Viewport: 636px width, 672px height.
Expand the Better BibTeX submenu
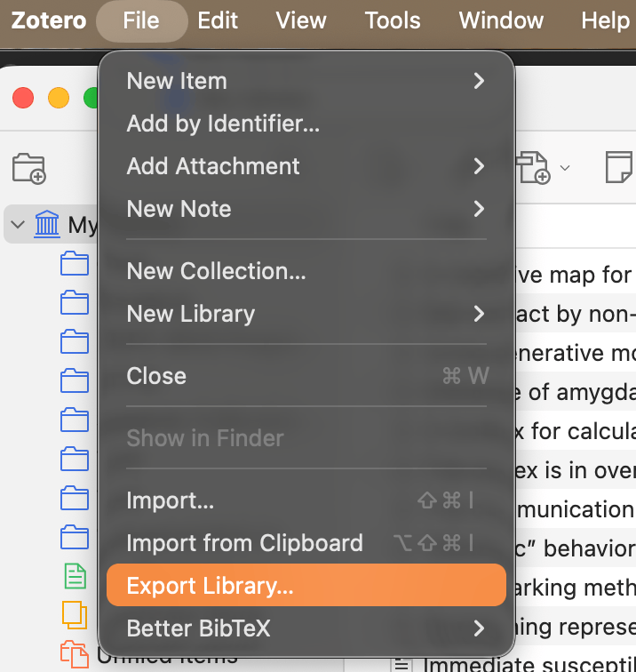coord(306,628)
